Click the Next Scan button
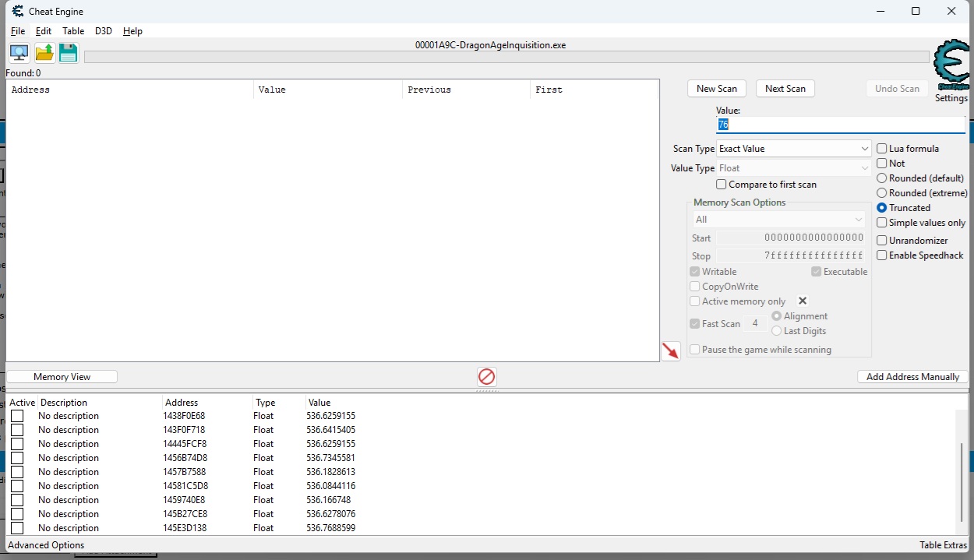Image resolution: width=974 pixels, height=560 pixels. click(785, 89)
